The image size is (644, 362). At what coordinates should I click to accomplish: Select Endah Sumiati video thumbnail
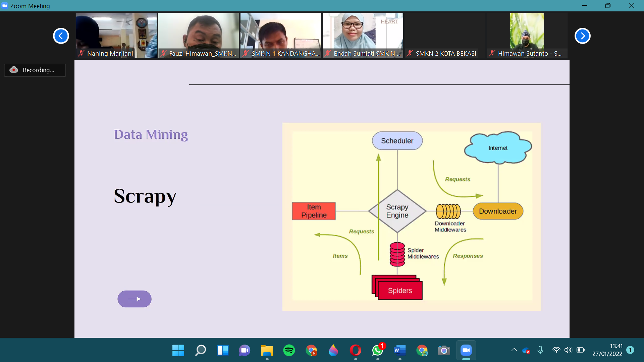click(363, 36)
